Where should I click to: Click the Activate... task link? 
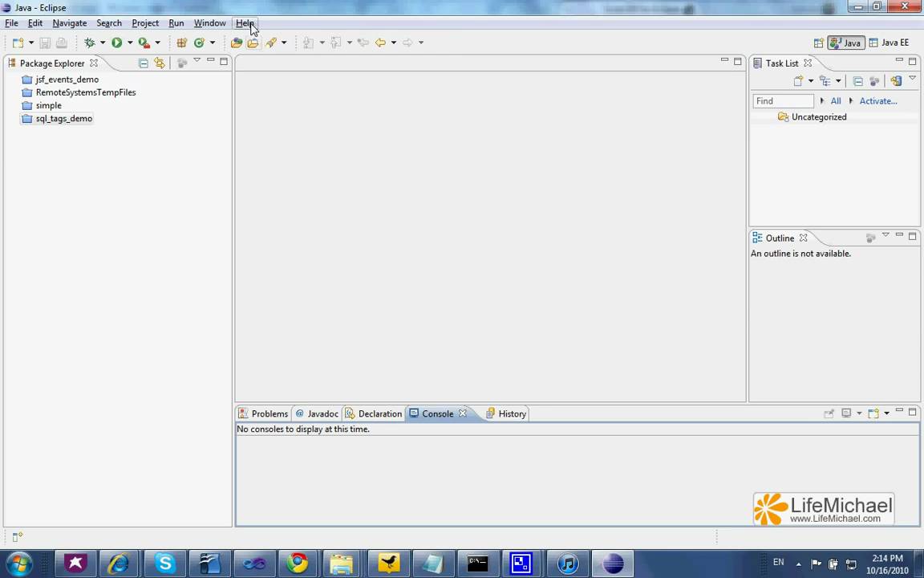click(x=878, y=101)
